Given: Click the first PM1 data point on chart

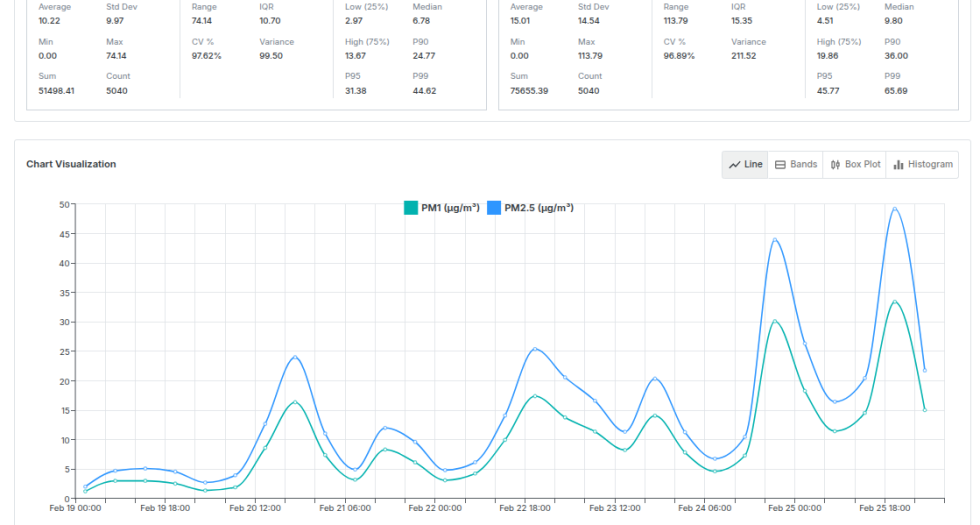Looking at the screenshot, I should click(85, 491).
